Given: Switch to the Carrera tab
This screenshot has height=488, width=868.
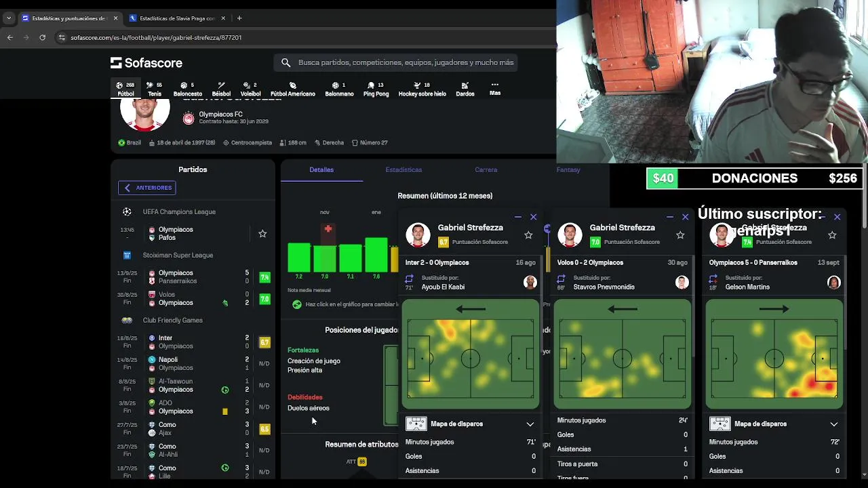Looking at the screenshot, I should (486, 169).
